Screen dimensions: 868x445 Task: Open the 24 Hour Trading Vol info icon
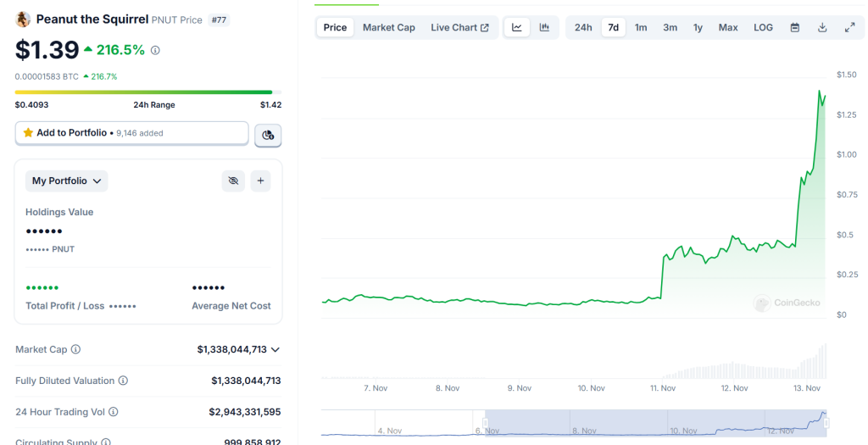pyautogui.click(x=113, y=412)
